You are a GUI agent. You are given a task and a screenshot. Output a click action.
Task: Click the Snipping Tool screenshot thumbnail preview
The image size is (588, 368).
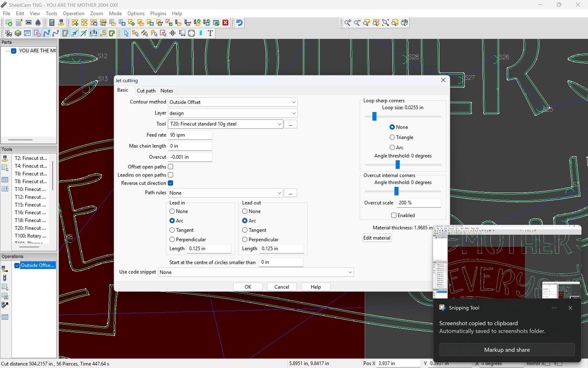pyautogui.click(x=507, y=262)
